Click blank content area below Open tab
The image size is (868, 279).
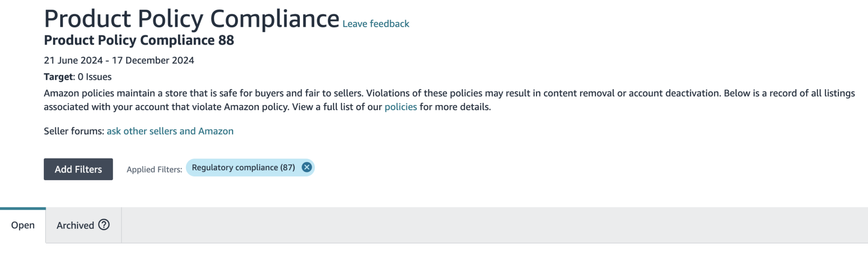click(x=260, y=262)
